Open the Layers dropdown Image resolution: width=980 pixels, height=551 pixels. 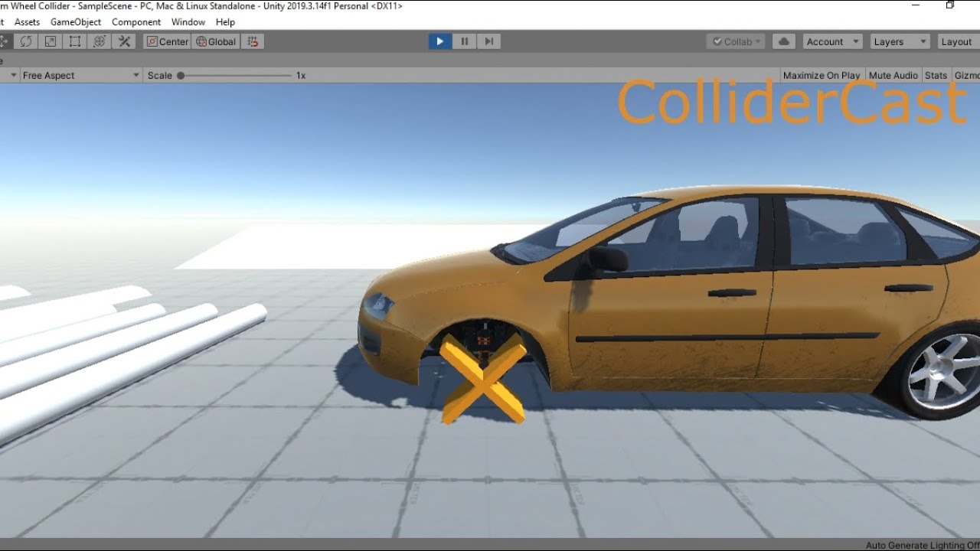(900, 41)
